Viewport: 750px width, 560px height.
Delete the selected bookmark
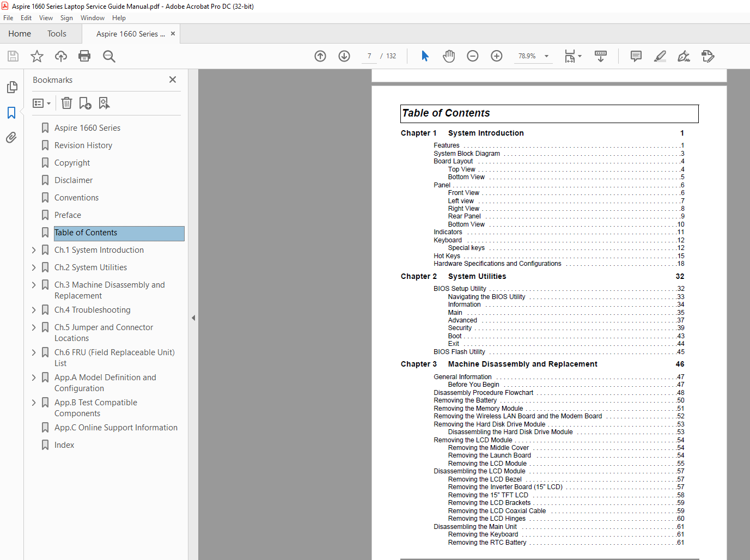click(66, 103)
